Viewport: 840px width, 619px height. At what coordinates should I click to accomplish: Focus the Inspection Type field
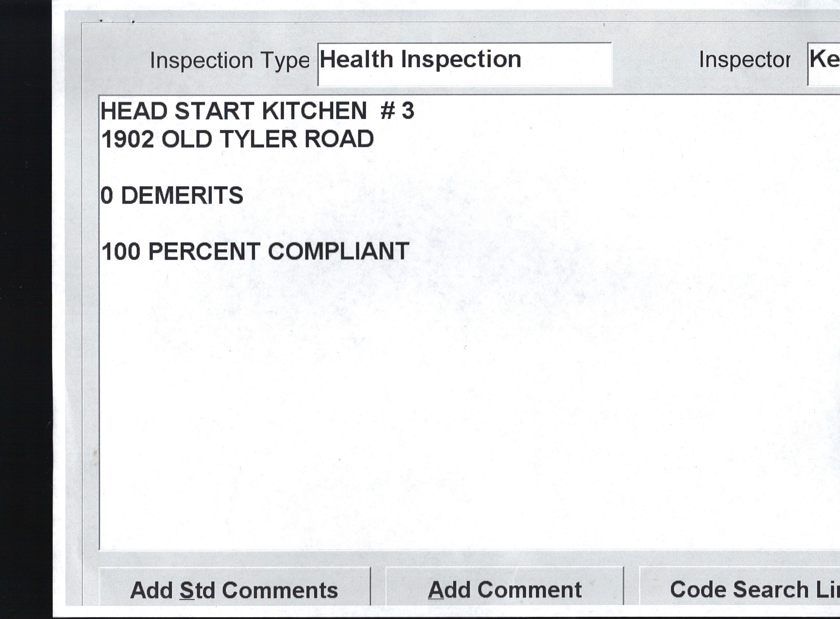point(464,64)
